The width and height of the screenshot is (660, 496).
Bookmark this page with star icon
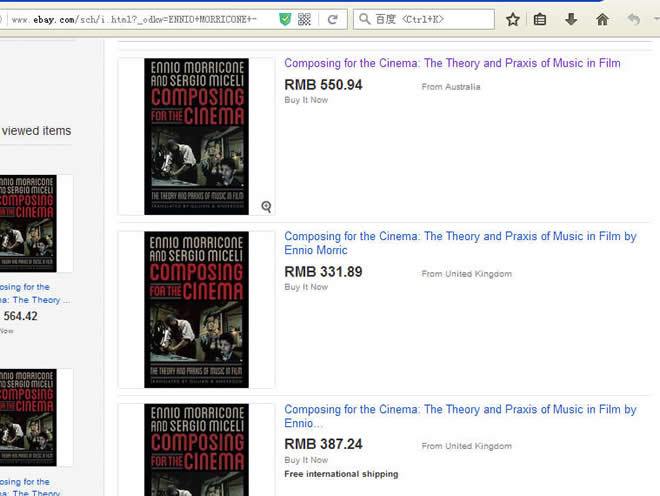click(x=513, y=19)
